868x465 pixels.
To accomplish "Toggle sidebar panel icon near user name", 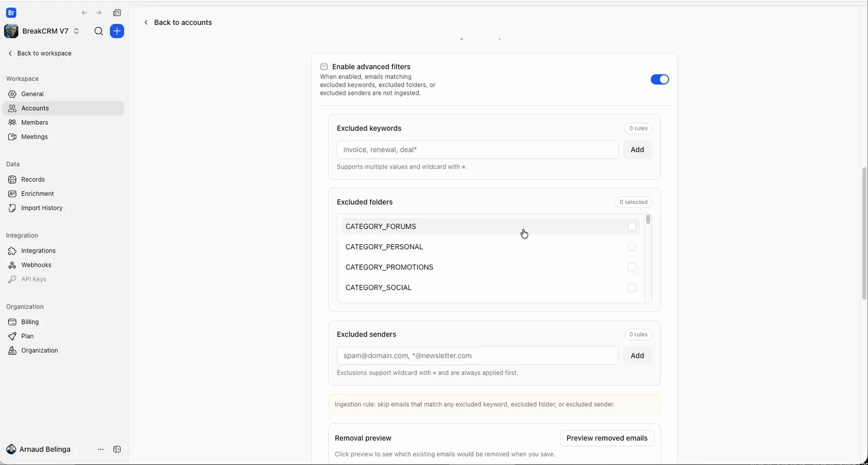I will 117,449.
